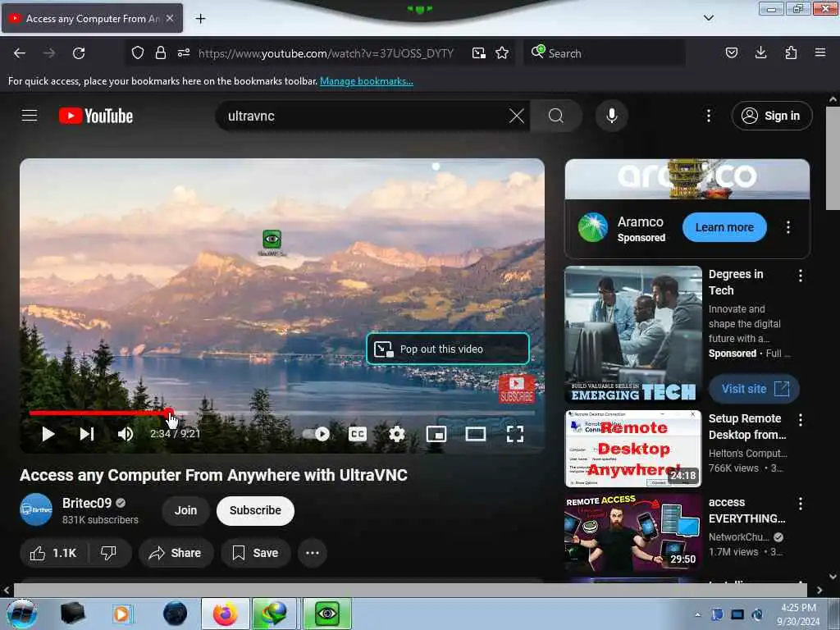Submit YouTube search with magnifier
Screen dimensions: 840x630
pos(556,116)
